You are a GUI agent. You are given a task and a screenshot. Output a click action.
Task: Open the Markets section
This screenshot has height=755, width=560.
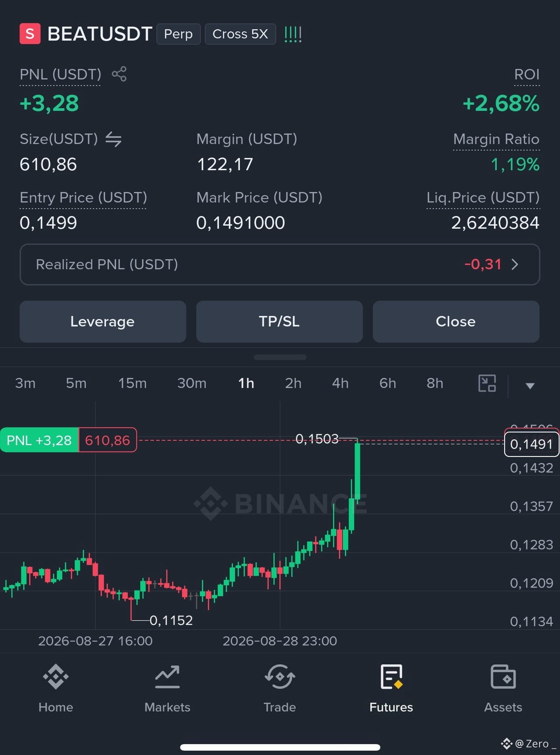[x=167, y=689]
